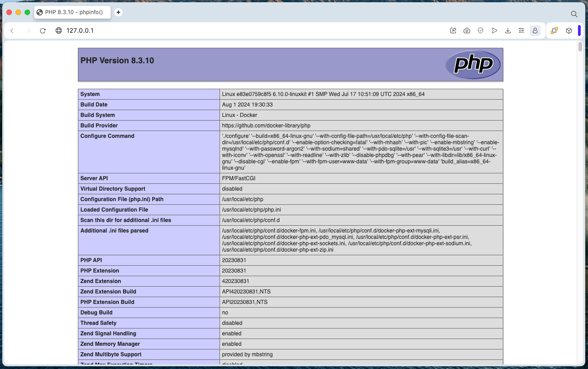Click the user profile icon
Viewport: 588px width, 369px height.
point(535,30)
